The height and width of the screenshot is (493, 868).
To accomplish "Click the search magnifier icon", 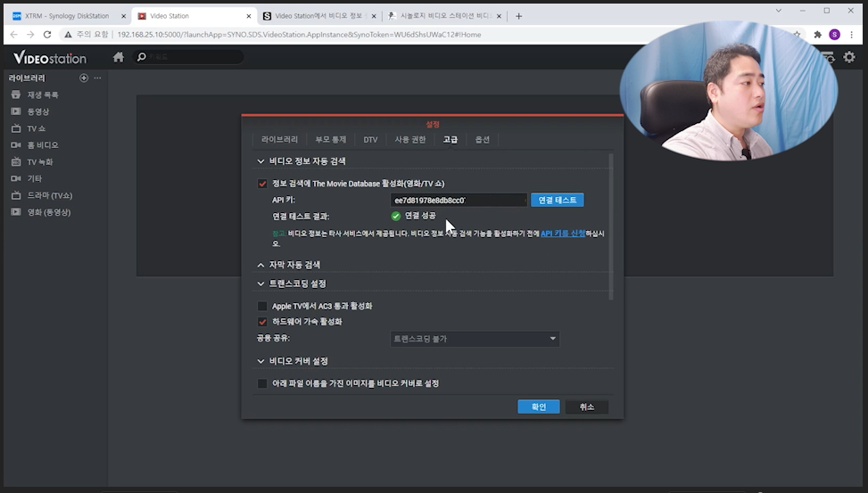I will (142, 57).
